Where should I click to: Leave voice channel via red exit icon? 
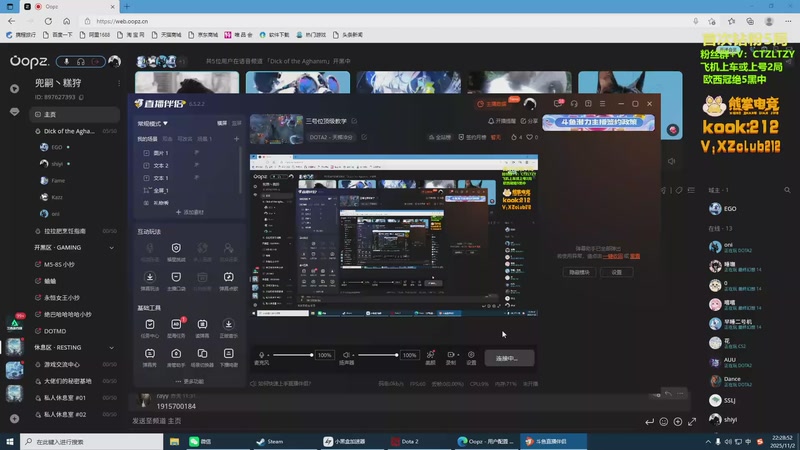[95, 62]
